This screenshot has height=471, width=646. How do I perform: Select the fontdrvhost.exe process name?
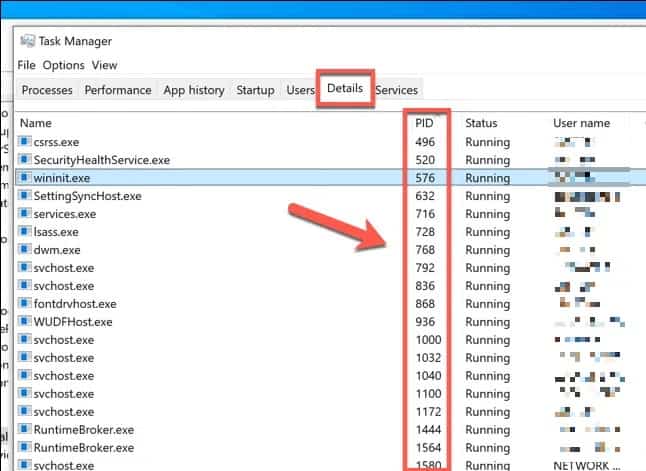[x=75, y=304]
